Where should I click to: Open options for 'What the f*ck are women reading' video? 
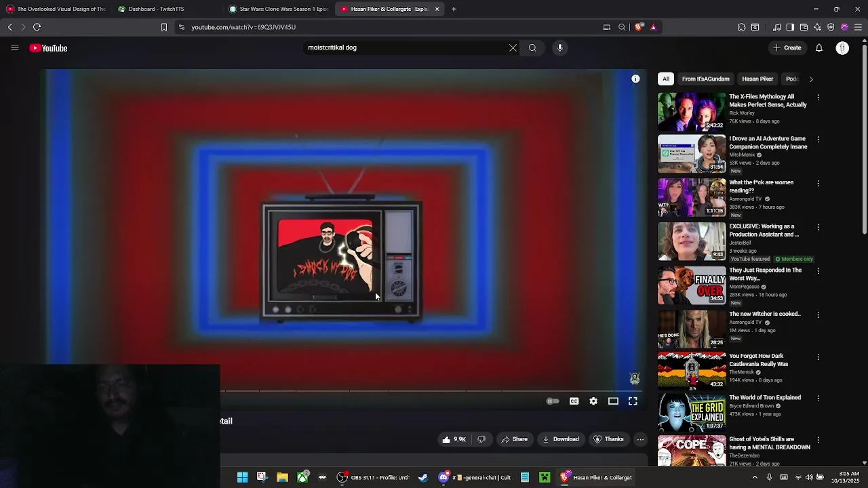(x=818, y=184)
